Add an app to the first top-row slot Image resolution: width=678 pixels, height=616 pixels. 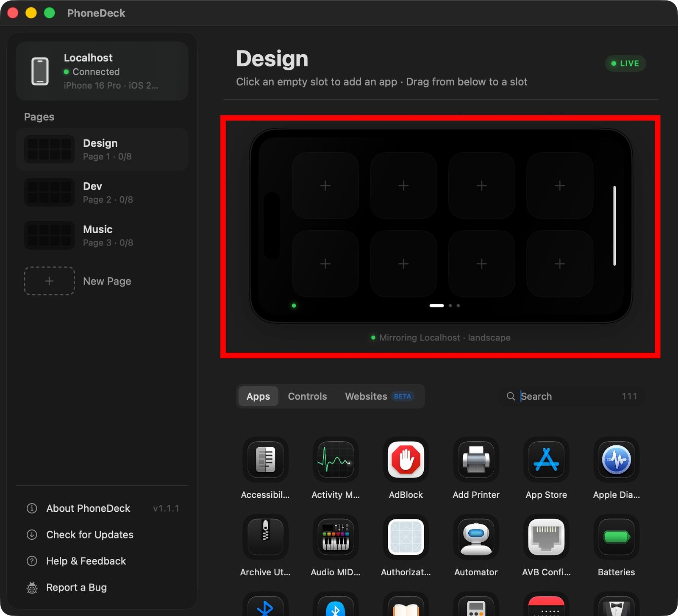325,186
